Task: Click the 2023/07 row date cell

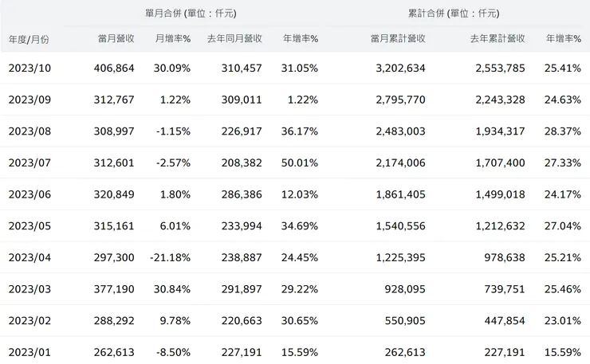Action: 29,162
